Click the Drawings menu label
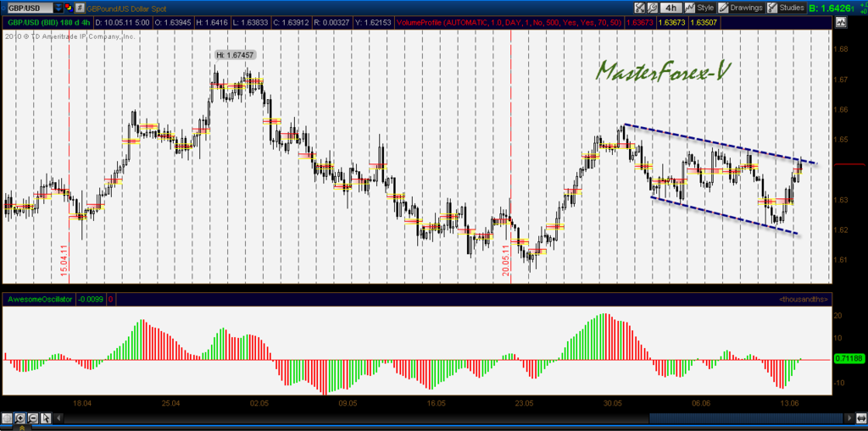The height and width of the screenshot is (431, 868). click(x=747, y=8)
